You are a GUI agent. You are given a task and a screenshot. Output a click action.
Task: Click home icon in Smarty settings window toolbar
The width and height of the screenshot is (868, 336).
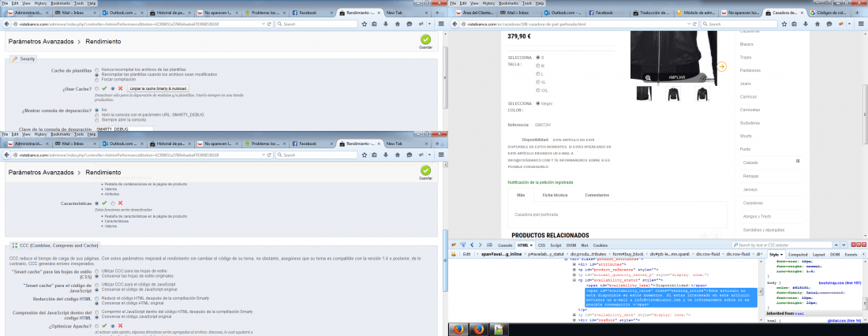[398, 24]
